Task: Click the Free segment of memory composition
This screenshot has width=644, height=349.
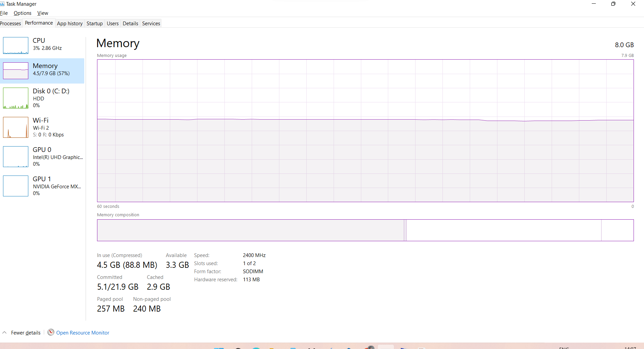Action: tap(617, 230)
